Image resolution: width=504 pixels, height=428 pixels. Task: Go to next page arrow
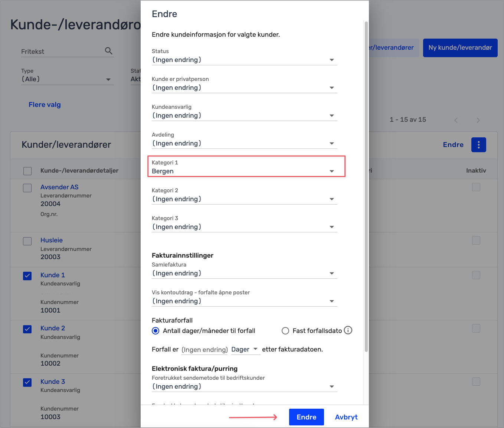coord(478,120)
